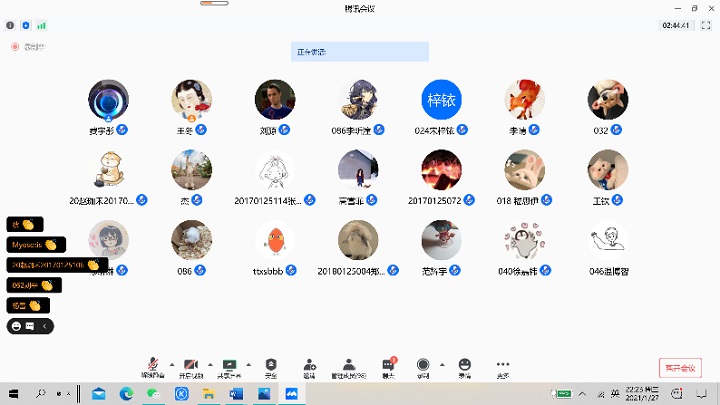This screenshot has width=720, height=405.
Task: Open the Chat with unread badge
Action: pyautogui.click(x=387, y=366)
